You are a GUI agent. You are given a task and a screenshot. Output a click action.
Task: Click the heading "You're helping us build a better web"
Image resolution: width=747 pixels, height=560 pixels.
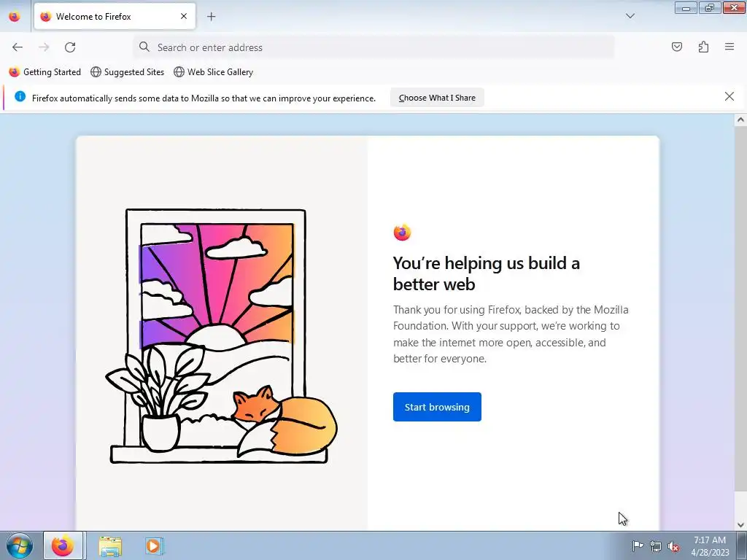pos(486,273)
